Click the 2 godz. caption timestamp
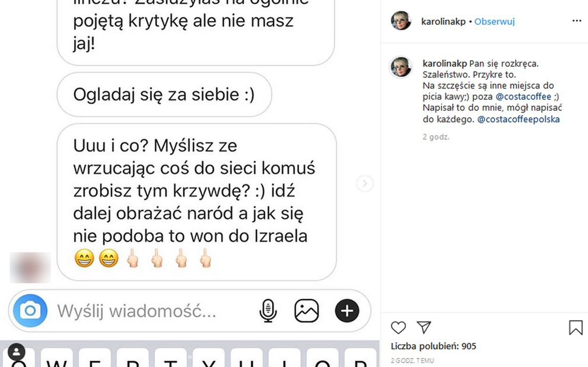Viewport: 588px width, 367px height. [436, 137]
